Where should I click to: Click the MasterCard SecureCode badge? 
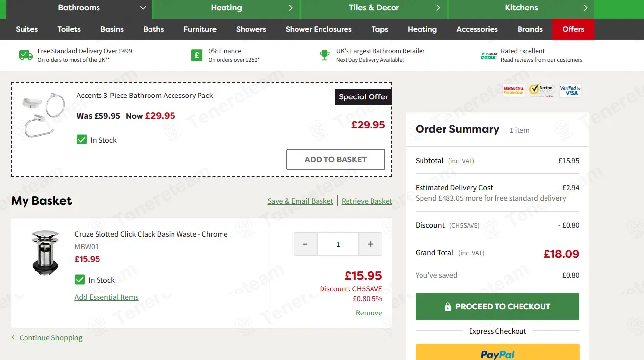click(x=514, y=90)
